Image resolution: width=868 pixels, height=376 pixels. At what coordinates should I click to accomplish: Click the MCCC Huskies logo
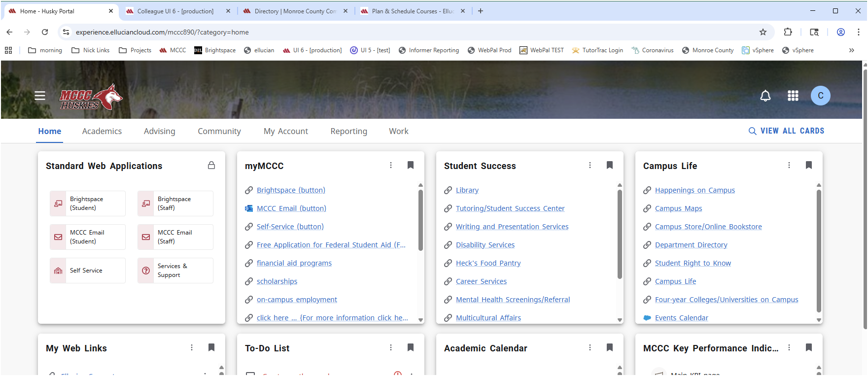(91, 97)
